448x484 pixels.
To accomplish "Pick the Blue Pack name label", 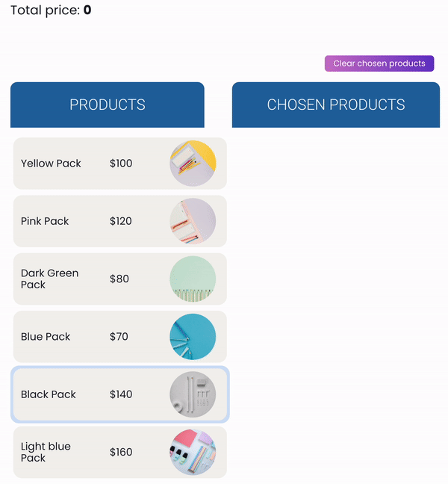I will 46,337.
